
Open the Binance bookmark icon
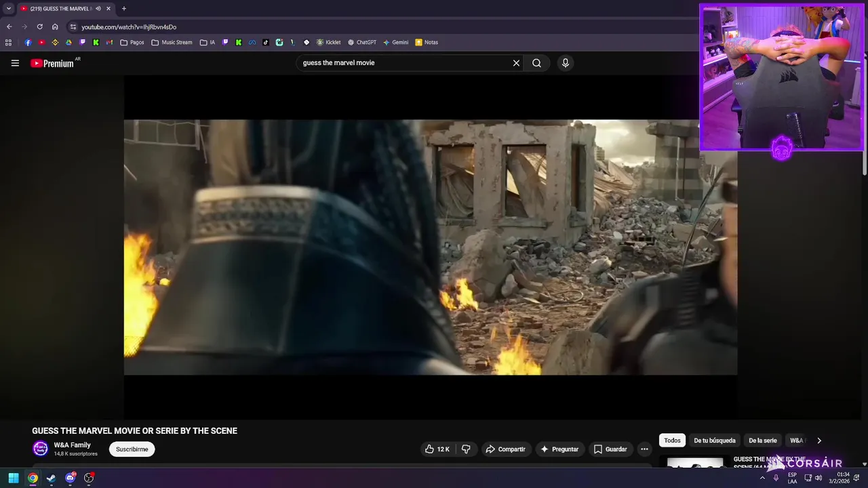pos(55,42)
